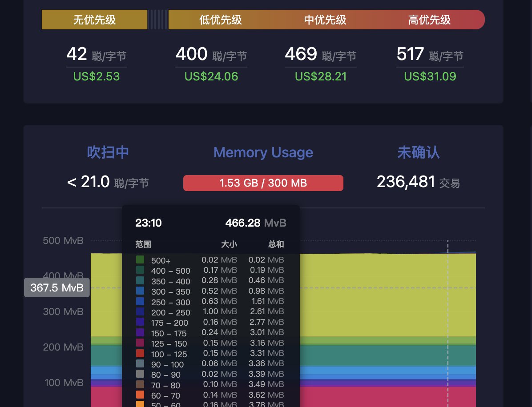Click the 80 – 90 range color swatch
The height and width of the screenshot is (407, 532).
pos(140,374)
